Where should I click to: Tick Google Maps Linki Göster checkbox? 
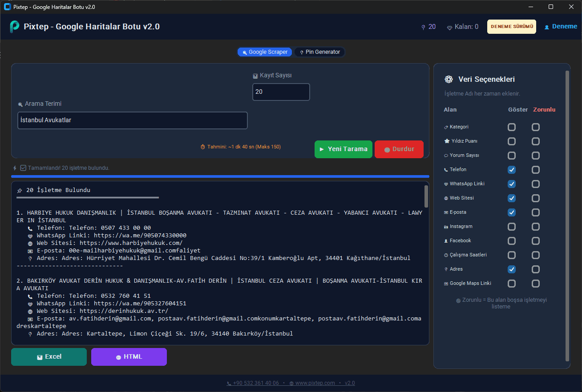[512, 284]
